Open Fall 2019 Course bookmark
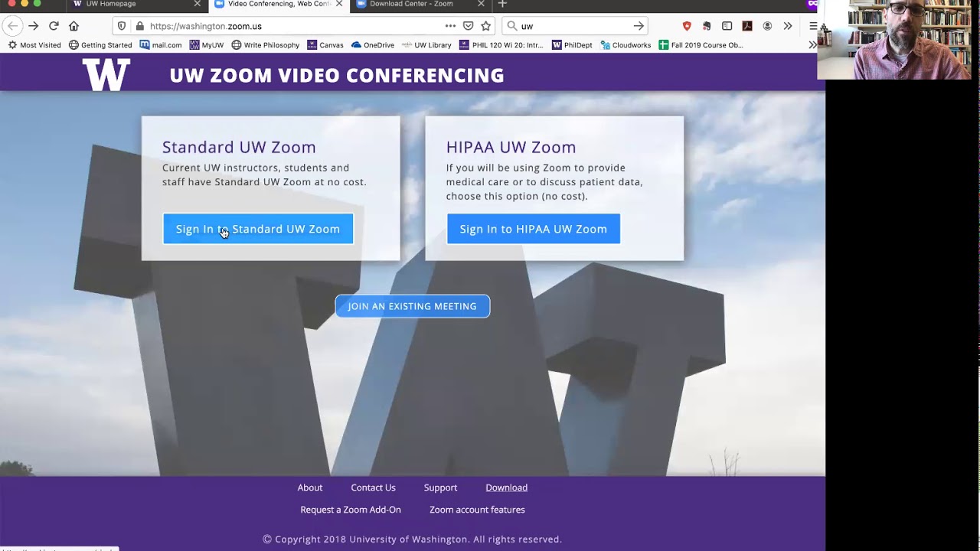Screen dimensions: 980x551 click(701, 45)
